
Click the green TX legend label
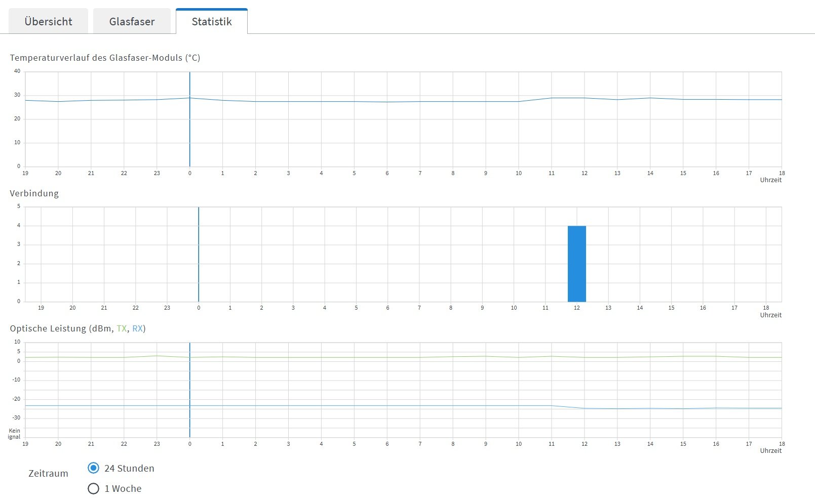pos(122,328)
